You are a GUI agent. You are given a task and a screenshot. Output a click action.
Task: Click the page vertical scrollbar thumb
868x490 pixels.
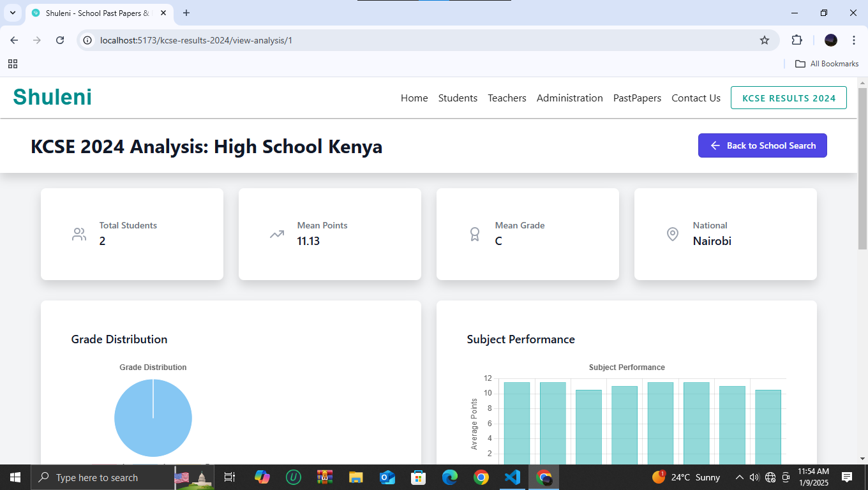[x=862, y=169]
